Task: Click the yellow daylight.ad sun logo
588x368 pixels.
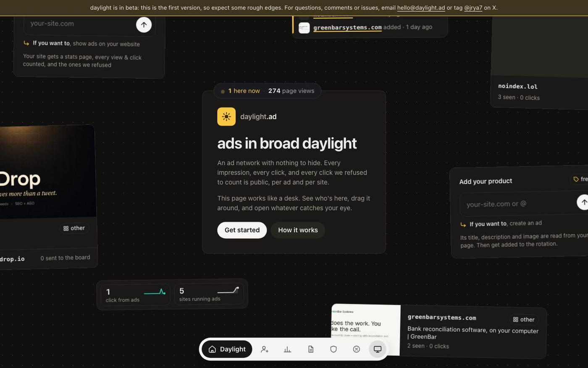Action: pos(226,116)
